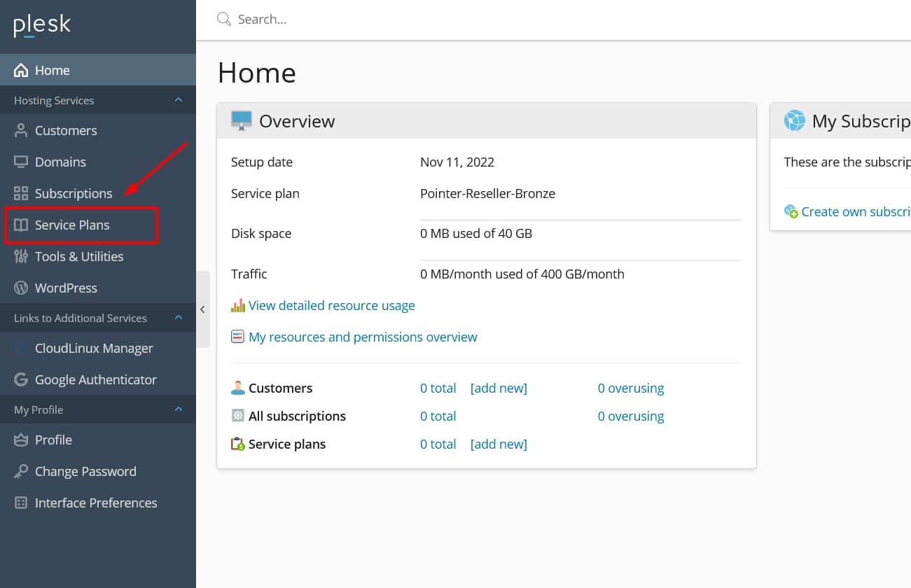Open Change Password in the sidebar
This screenshot has height=588, width=911.
pos(98,471)
